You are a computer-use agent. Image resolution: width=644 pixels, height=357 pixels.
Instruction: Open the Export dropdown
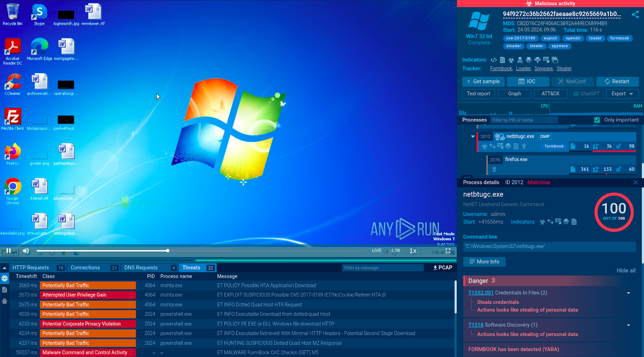click(622, 94)
